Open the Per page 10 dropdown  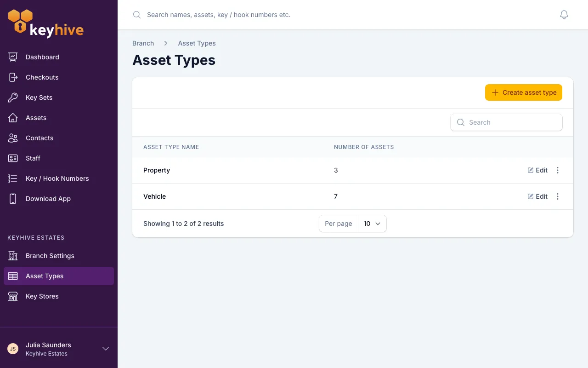click(372, 224)
